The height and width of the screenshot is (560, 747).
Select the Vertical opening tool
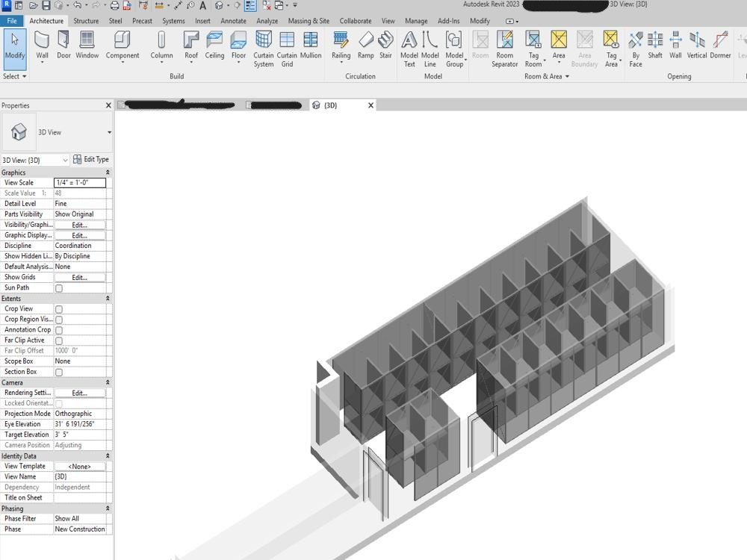tap(696, 46)
